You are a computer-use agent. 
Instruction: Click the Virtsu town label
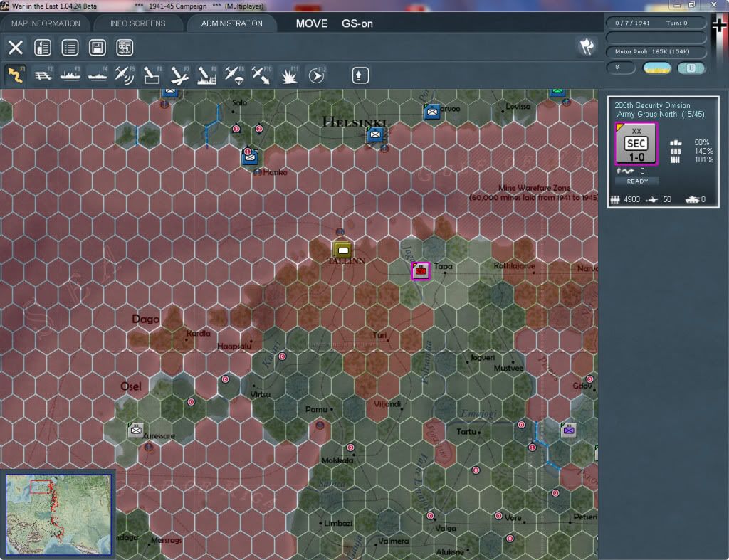click(x=260, y=394)
